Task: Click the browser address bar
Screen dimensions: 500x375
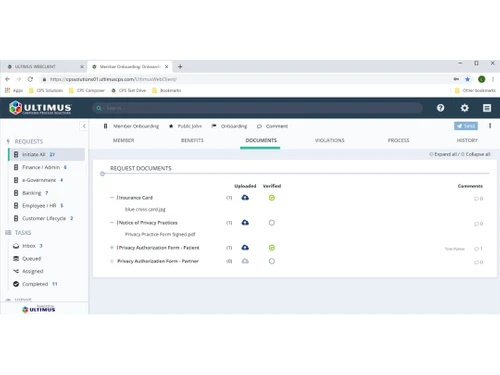Action: [x=246, y=79]
